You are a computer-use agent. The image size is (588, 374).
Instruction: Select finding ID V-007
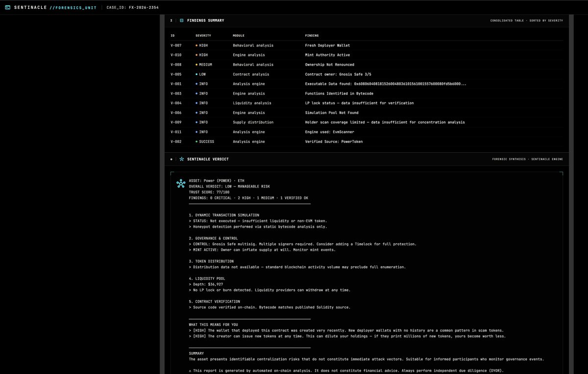(176, 46)
